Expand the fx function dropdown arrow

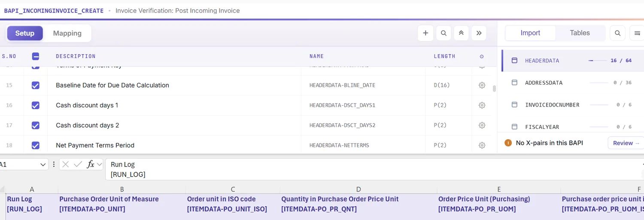pyautogui.click(x=100, y=164)
